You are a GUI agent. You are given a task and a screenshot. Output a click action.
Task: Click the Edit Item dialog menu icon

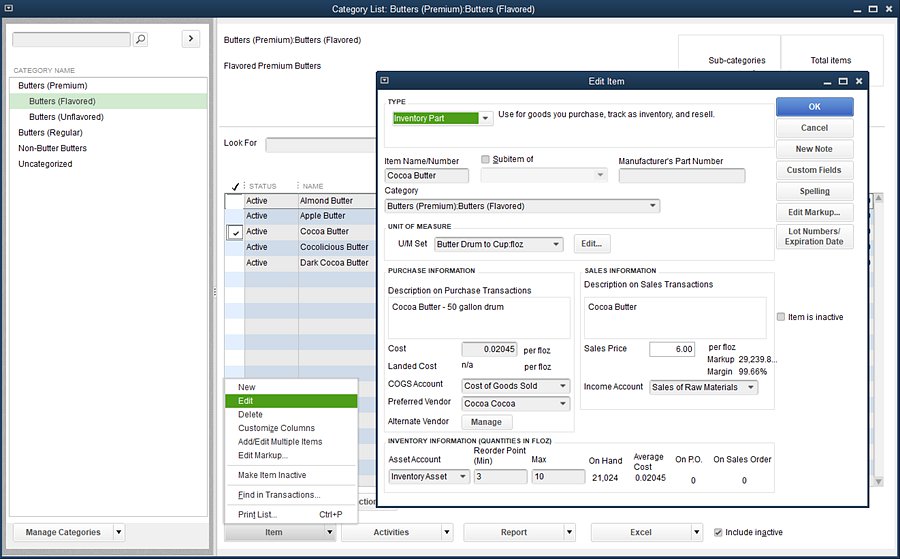point(385,81)
